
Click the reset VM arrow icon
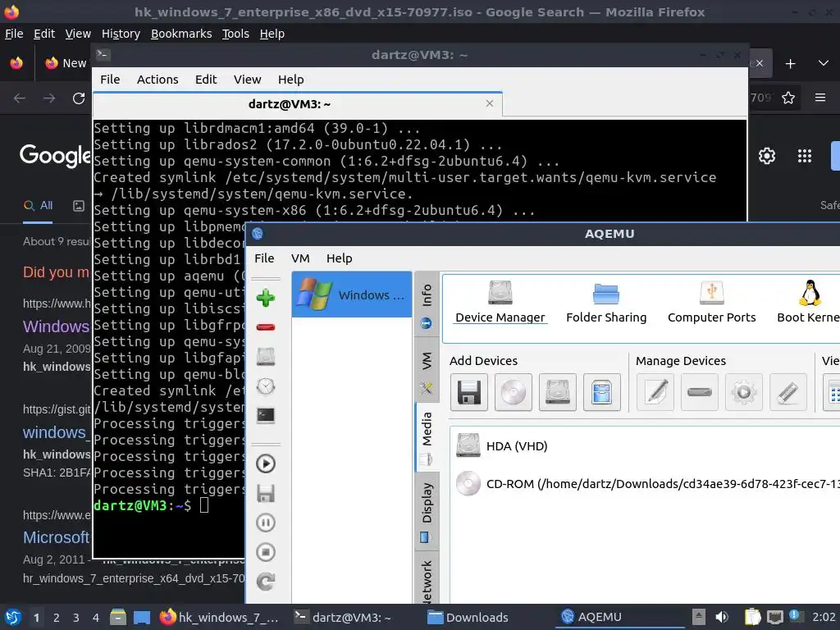point(266,582)
